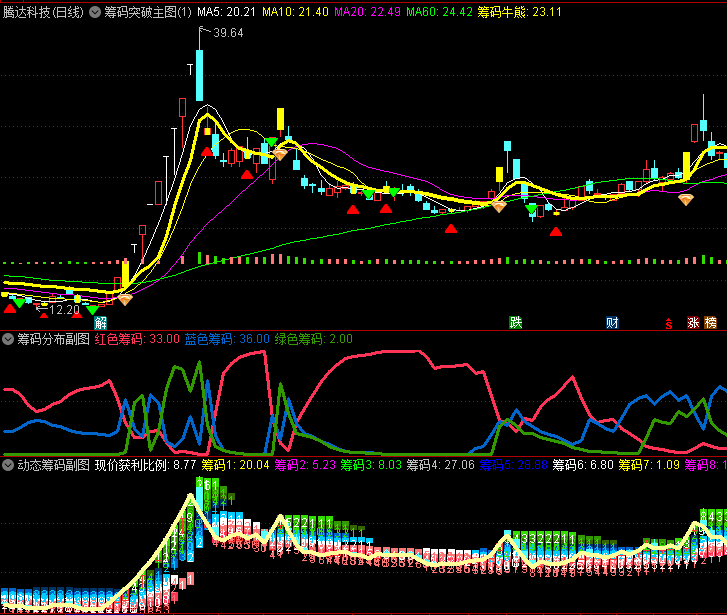The height and width of the screenshot is (615, 727).
Task: Open the 动态筹码副图 indicator dropdown arrow
Action: (x=9, y=465)
